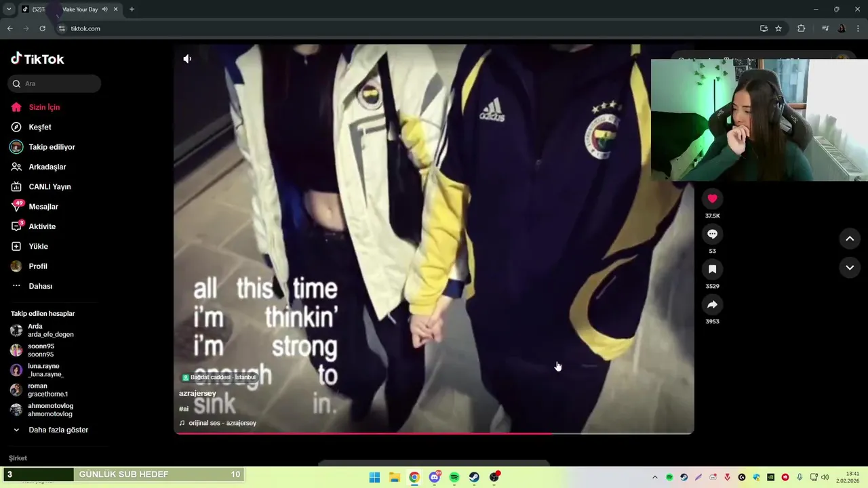Open the tab search dropdown

pos(9,9)
